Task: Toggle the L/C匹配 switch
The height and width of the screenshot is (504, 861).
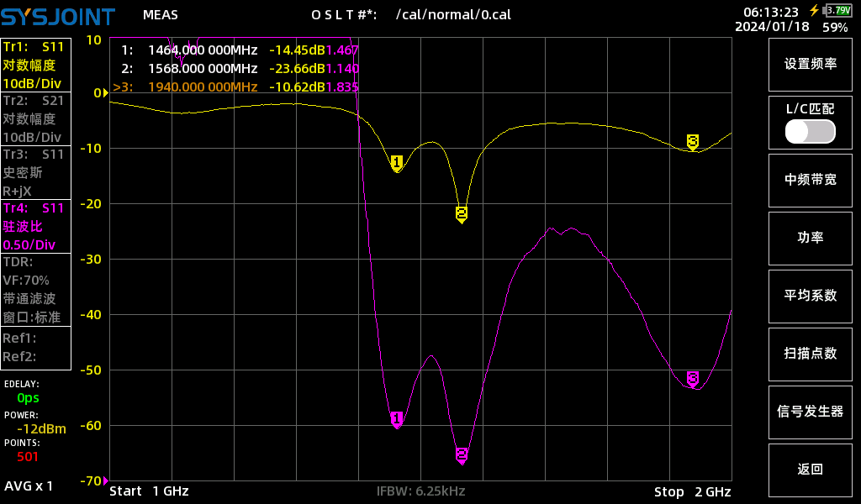Action: (x=810, y=132)
